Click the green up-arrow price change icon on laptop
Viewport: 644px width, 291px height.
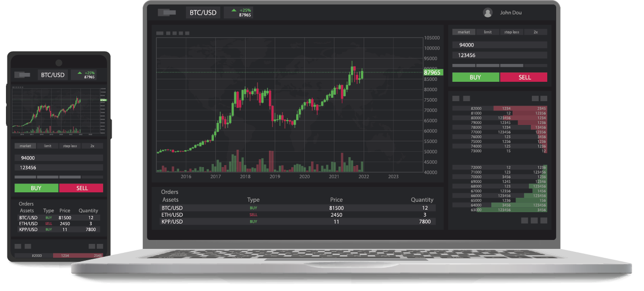click(234, 10)
